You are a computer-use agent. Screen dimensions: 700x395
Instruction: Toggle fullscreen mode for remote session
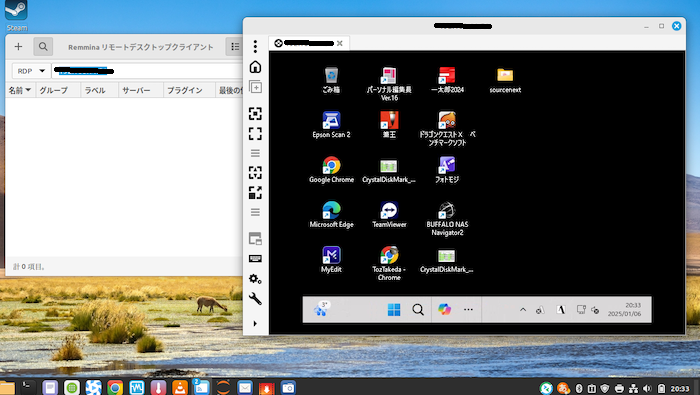tap(255, 133)
